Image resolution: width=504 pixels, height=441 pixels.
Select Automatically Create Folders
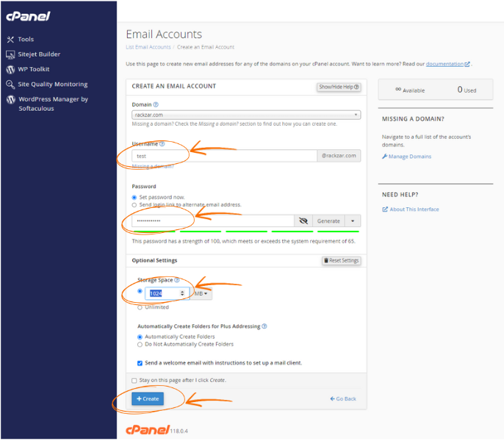(x=140, y=337)
